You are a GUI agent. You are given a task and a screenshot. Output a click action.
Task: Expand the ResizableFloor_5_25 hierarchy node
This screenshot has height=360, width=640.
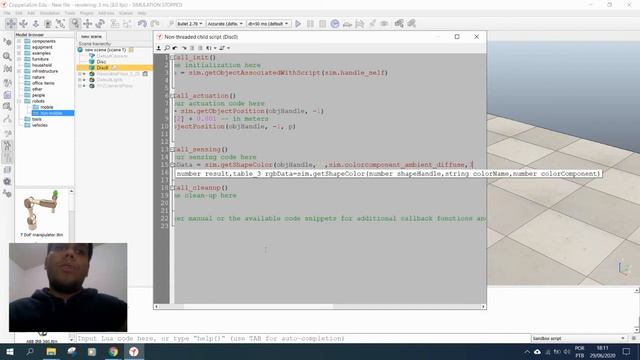click(80, 74)
